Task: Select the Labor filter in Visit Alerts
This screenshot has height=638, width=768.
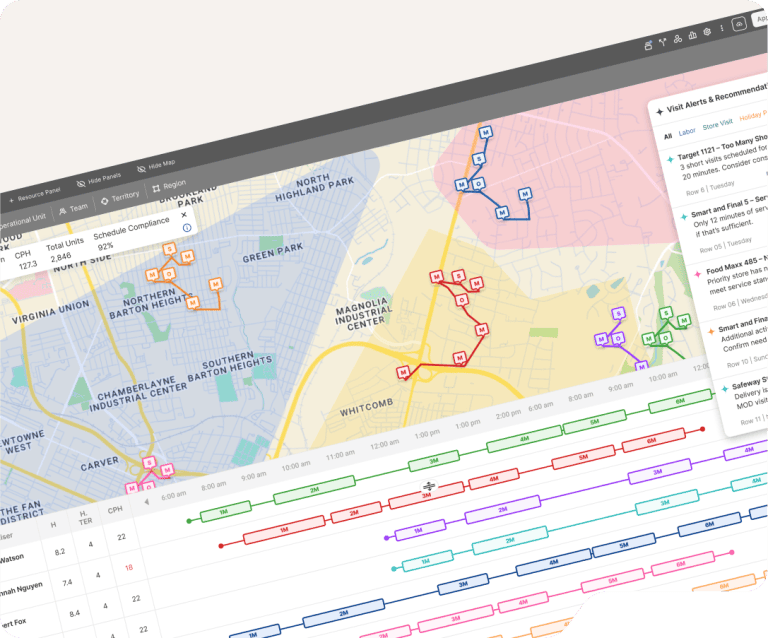Action: [687, 132]
